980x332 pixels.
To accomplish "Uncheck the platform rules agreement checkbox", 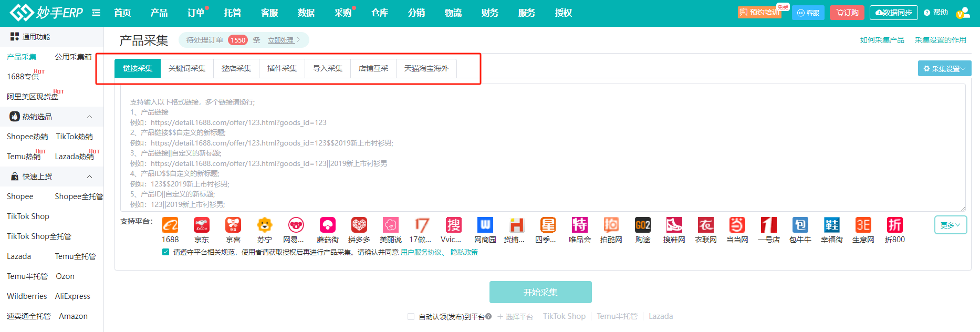I will [166, 252].
